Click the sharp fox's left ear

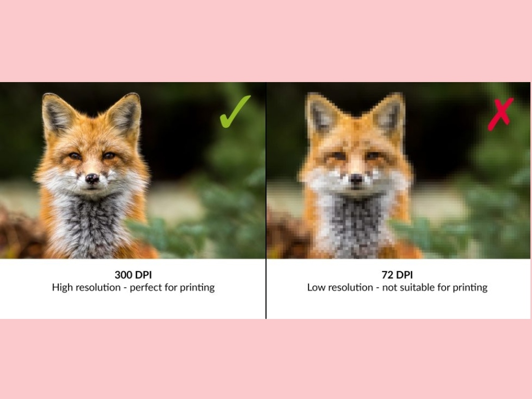point(57,115)
